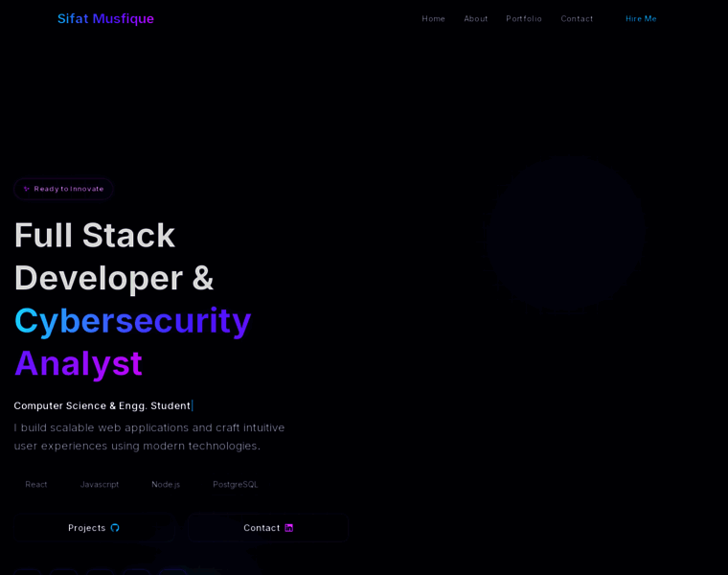Go to the About section
This screenshot has width=728, height=575.
pos(476,18)
